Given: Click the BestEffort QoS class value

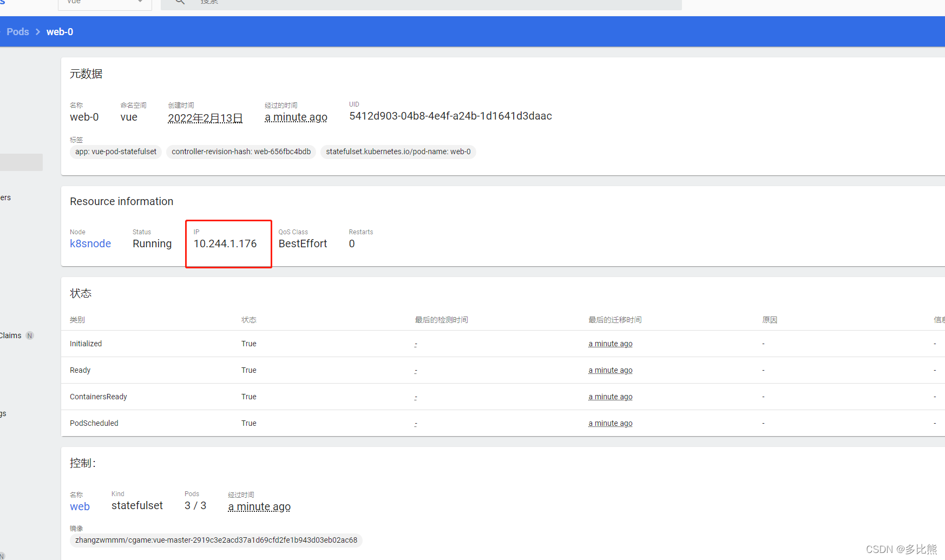Looking at the screenshot, I should [x=303, y=243].
